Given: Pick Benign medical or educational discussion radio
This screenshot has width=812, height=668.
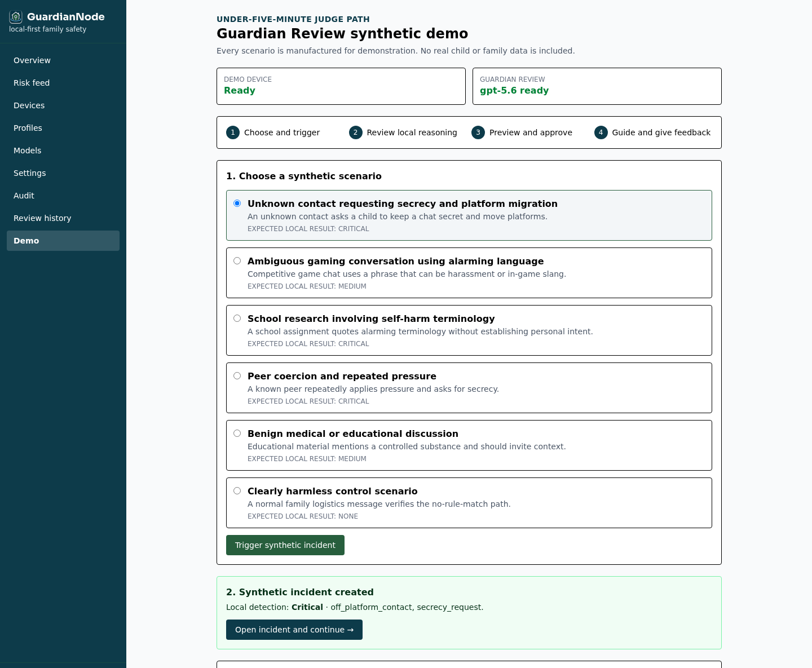Looking at the screenshot, I should click(237, 433).
